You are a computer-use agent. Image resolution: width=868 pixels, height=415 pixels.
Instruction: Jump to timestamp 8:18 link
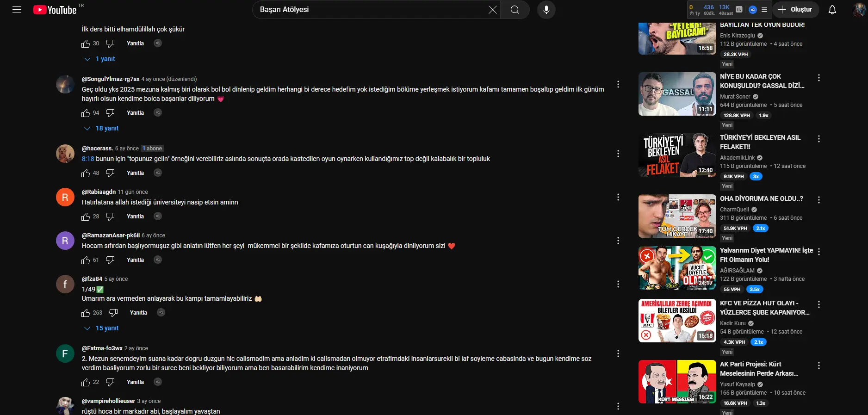pyautogui.click(x=88, y=159)
